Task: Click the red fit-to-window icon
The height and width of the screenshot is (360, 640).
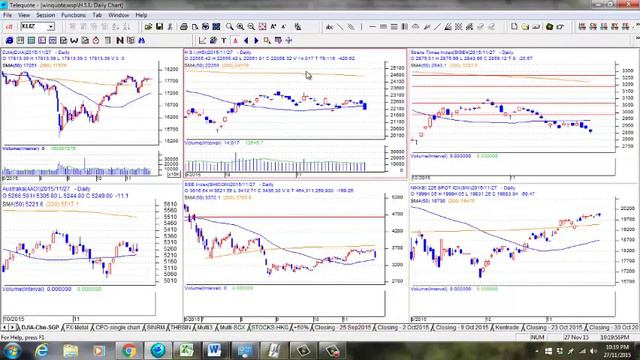Action: [262, 27]
